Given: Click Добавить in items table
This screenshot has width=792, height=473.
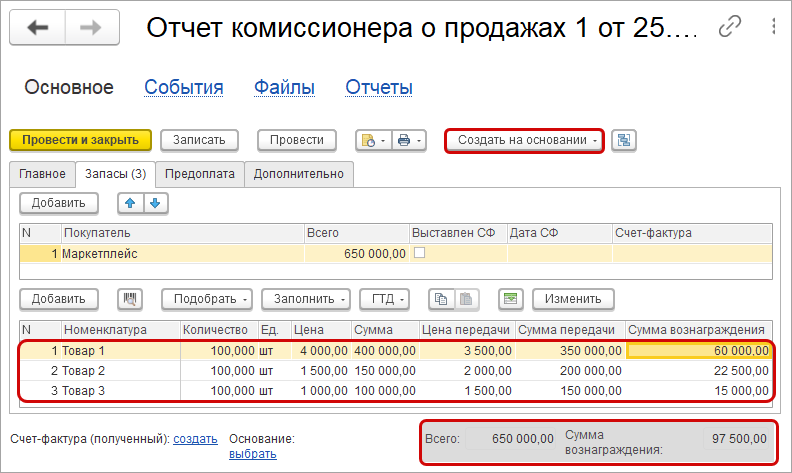Looking at the screenshot, I should pos(59,299).
